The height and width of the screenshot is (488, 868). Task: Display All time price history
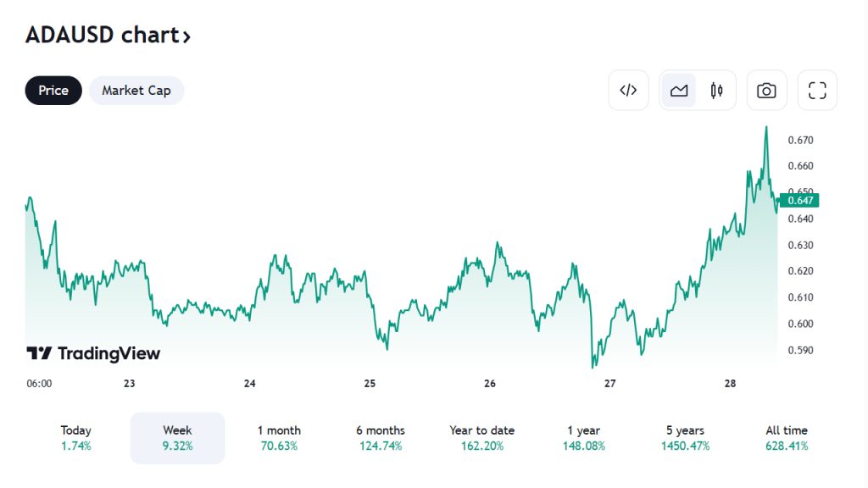(x=787, y=438)
